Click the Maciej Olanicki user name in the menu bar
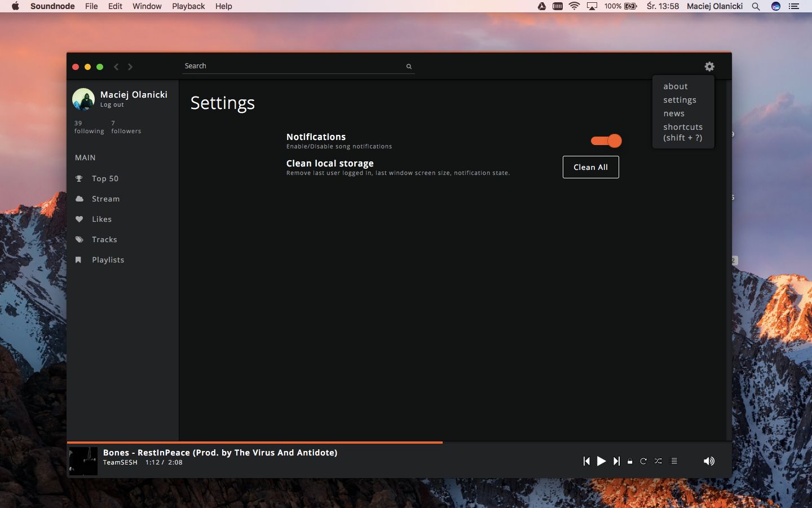This screenshot has height=508, width=812. pyautogui.click(x=714, y=6)
